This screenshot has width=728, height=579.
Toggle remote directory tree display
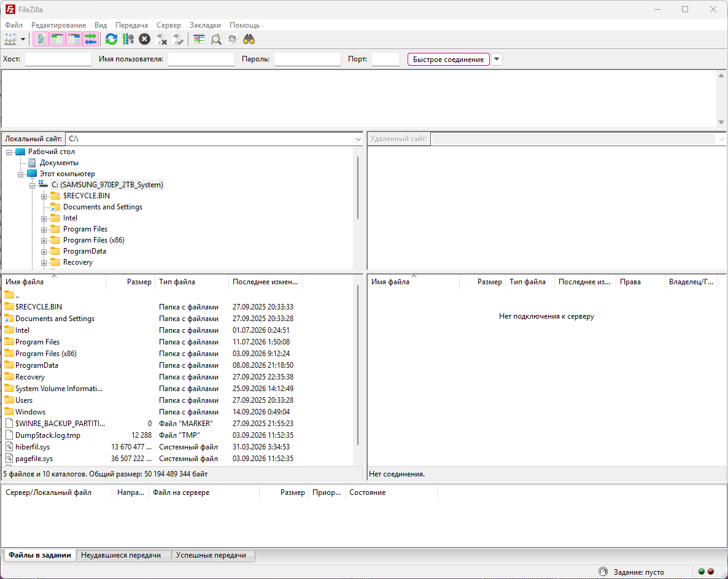click(x=74, y=39)
